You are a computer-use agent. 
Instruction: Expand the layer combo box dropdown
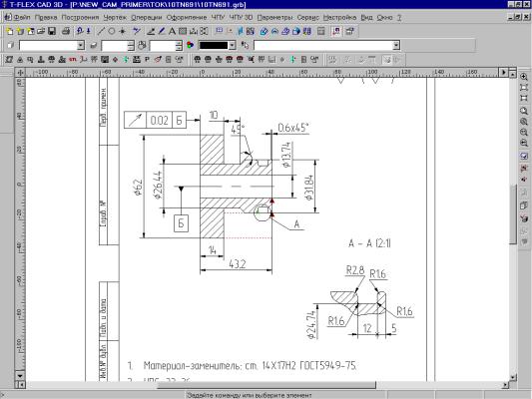coord(81,45)
